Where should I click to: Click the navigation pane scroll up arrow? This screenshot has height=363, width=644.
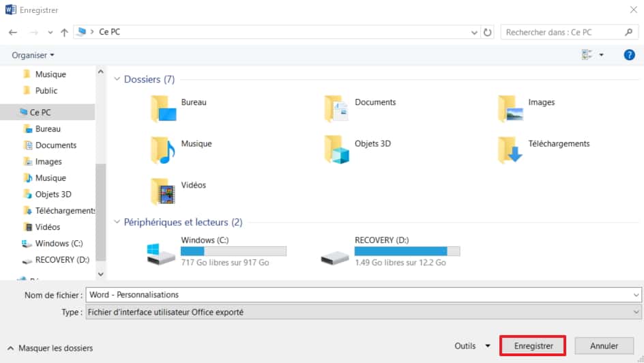[x=101, y=72]
